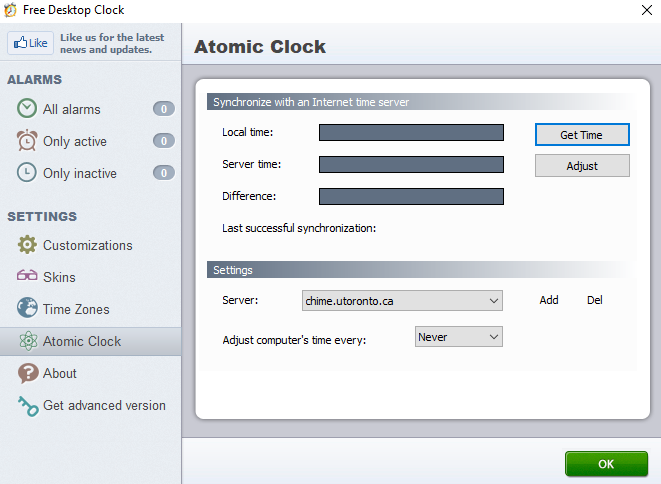Switch to the Customizations settings page

[88, 245]
